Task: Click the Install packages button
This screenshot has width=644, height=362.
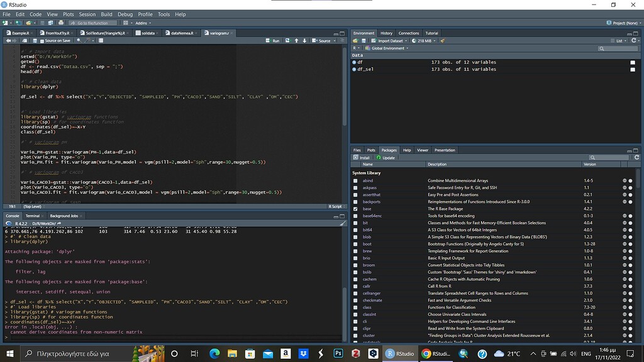Action: [362, 158]
